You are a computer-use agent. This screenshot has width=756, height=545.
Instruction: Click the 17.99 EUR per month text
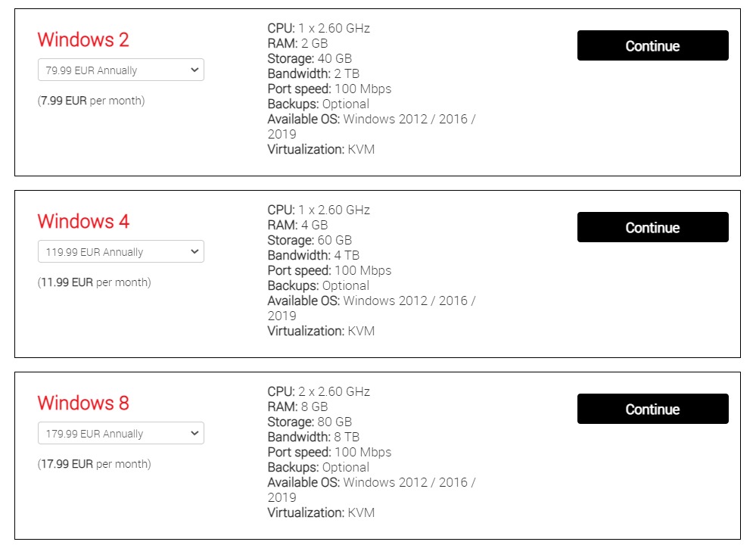(95, 464)
